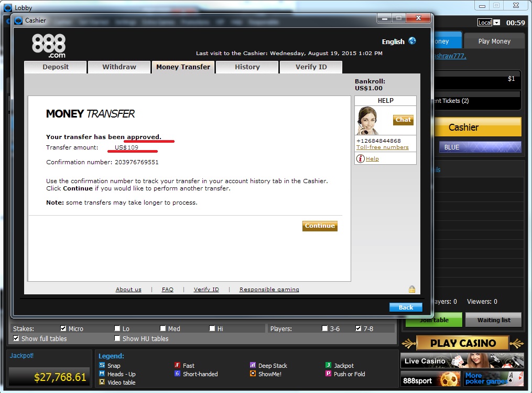Viewport: 532px width, 393px height.
Task: Click the padlock security icon
Action: click(x=412, y=289)
